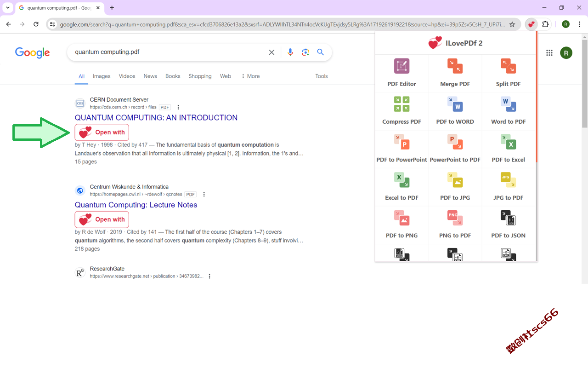
Task: Close the quantum computing.pdf browser tab
Action: [99, 8]
